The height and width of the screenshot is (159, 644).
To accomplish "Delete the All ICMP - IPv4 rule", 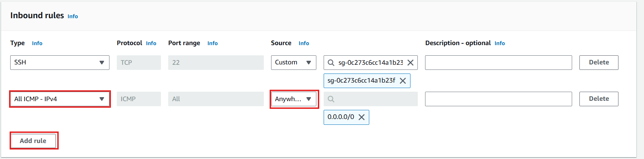I will point(599,99).
